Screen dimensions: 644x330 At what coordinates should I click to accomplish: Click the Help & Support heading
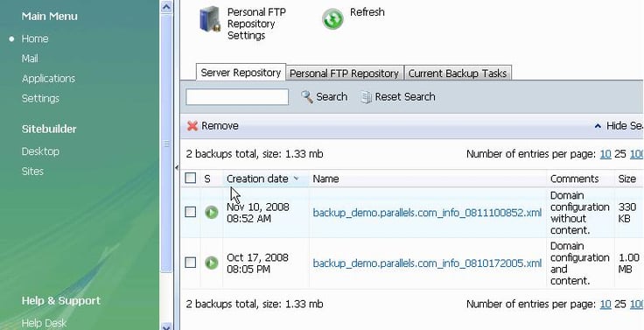[x=60, y=301]
